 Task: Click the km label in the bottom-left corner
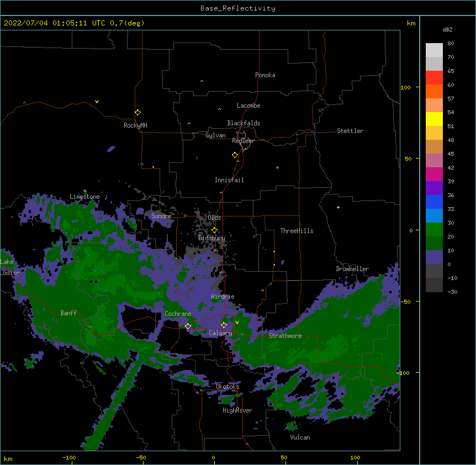coord(8,458)
